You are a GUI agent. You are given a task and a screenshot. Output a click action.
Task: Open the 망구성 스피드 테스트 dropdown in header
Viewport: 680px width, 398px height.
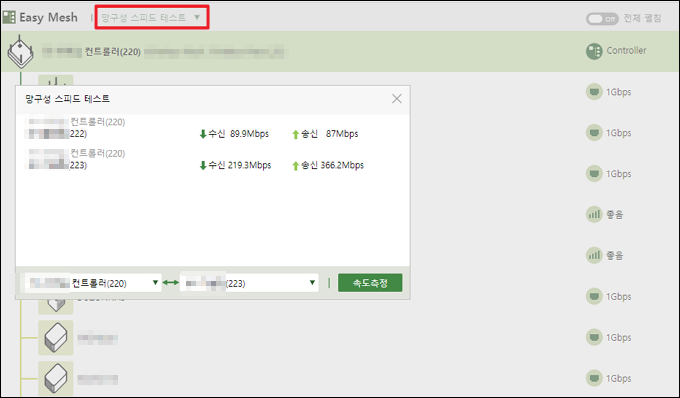(151, 17)
